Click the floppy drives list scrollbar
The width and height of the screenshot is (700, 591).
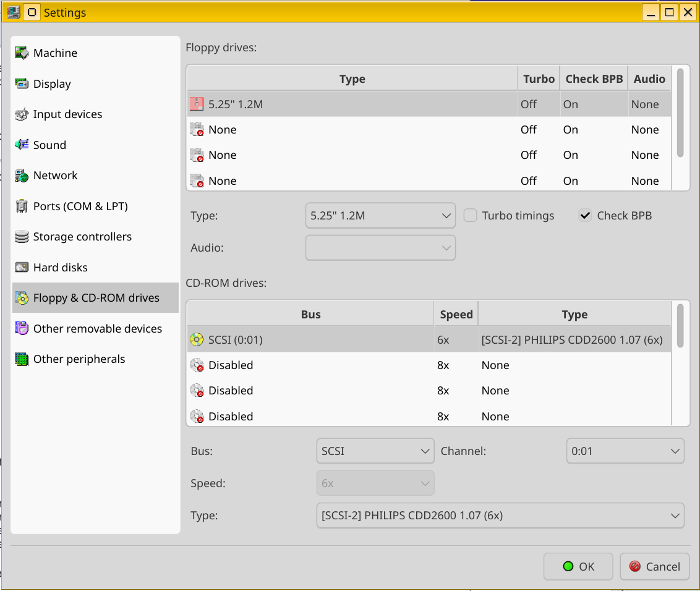pos(680,113)
